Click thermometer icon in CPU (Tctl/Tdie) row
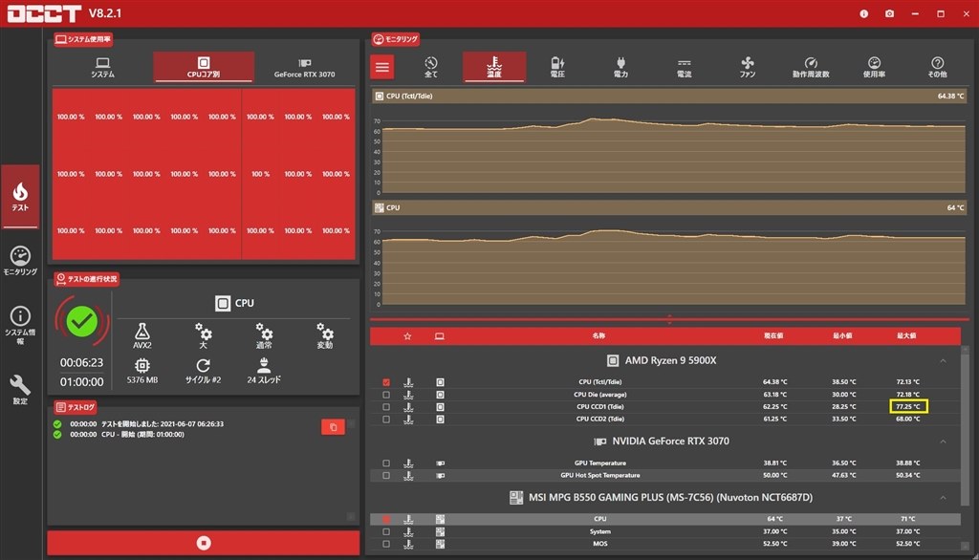979x560 pixels. 408,382
